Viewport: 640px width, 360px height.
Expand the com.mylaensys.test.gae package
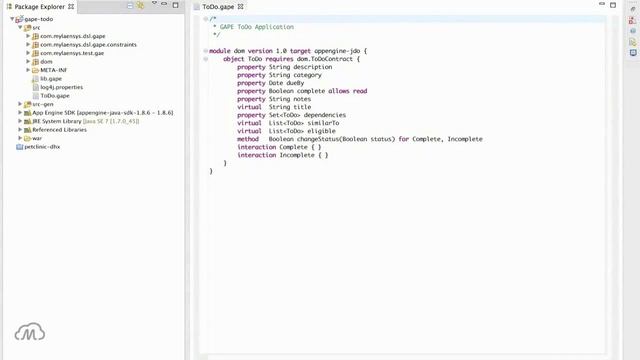click(x=28, y=53)
